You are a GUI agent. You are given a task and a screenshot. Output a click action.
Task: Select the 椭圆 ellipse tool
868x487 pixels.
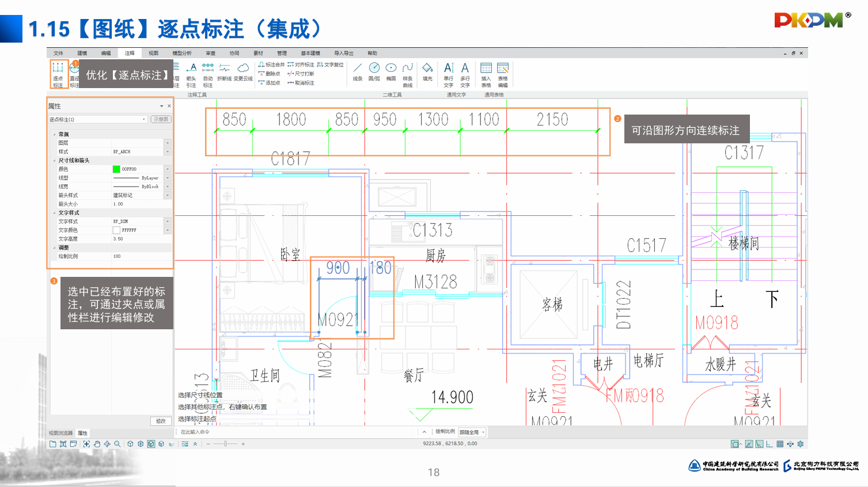coord(391,73)
